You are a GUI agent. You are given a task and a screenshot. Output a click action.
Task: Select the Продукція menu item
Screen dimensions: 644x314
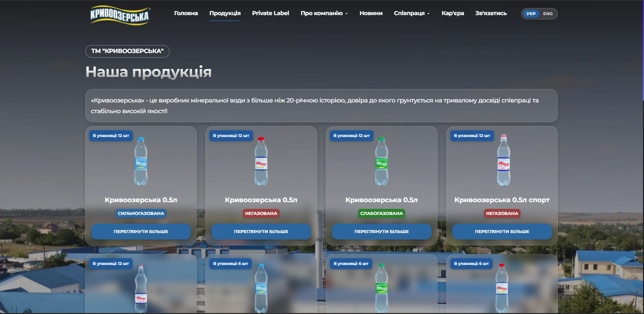tap(225, 13)
